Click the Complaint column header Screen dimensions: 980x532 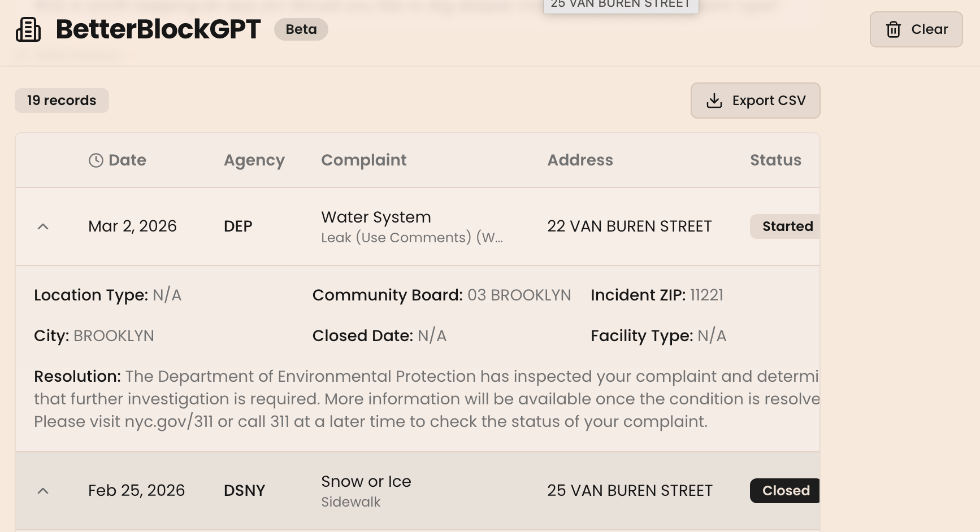click(363, 160)
